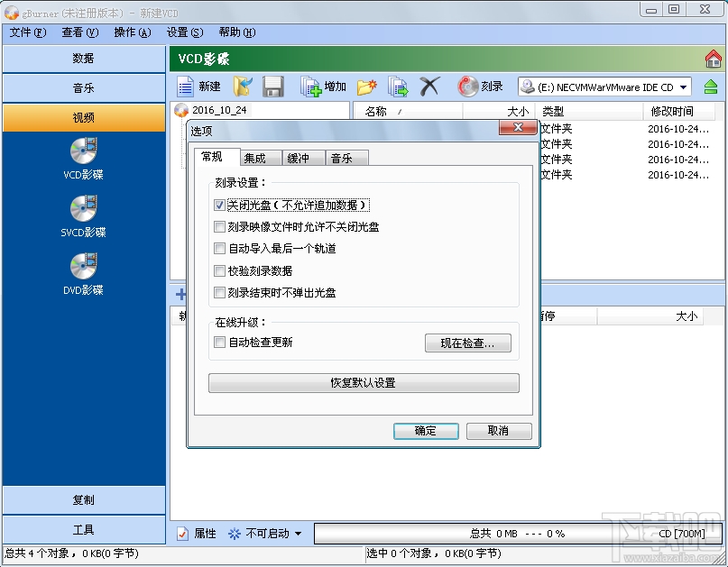Image resolution: width=728 pixels, height=567 pixels.
Task: Delete selection with the black X icon
Action: 429,87
